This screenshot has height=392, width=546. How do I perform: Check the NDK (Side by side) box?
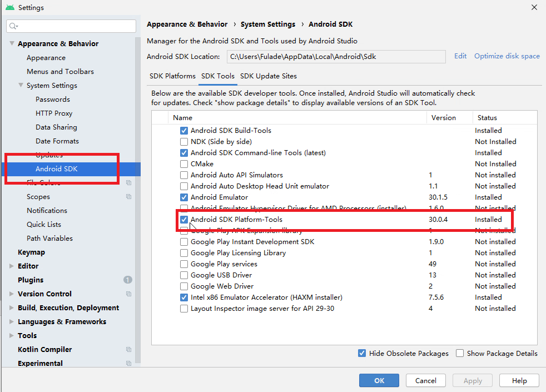[x=184, y=142]
